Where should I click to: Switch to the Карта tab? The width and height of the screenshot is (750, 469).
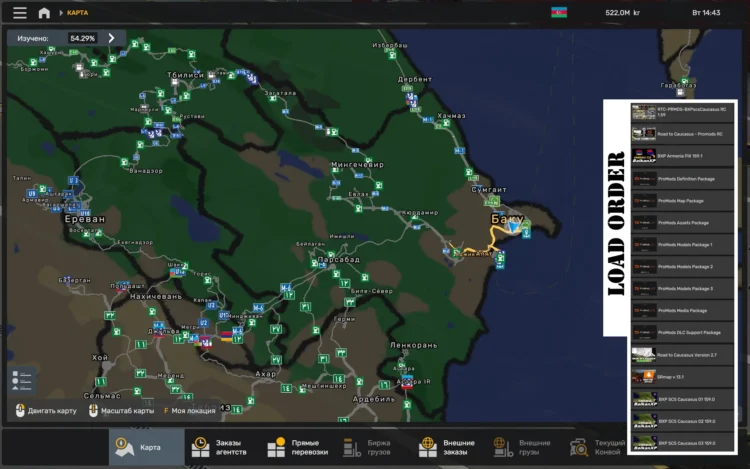click(146, 447)
